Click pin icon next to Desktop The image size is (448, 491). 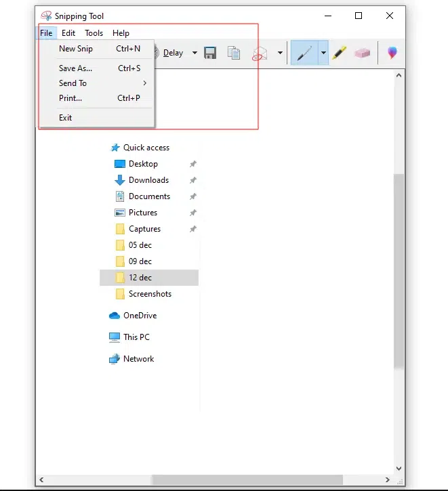point(193,164)
